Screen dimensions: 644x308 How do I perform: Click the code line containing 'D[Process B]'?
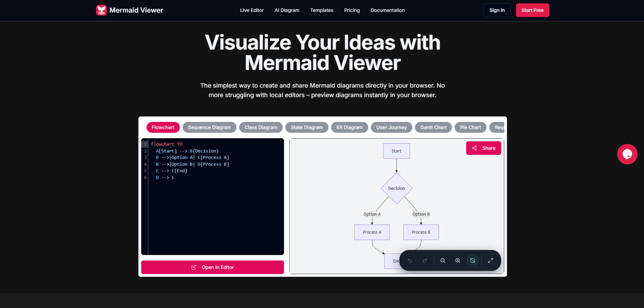coord(193,164)
